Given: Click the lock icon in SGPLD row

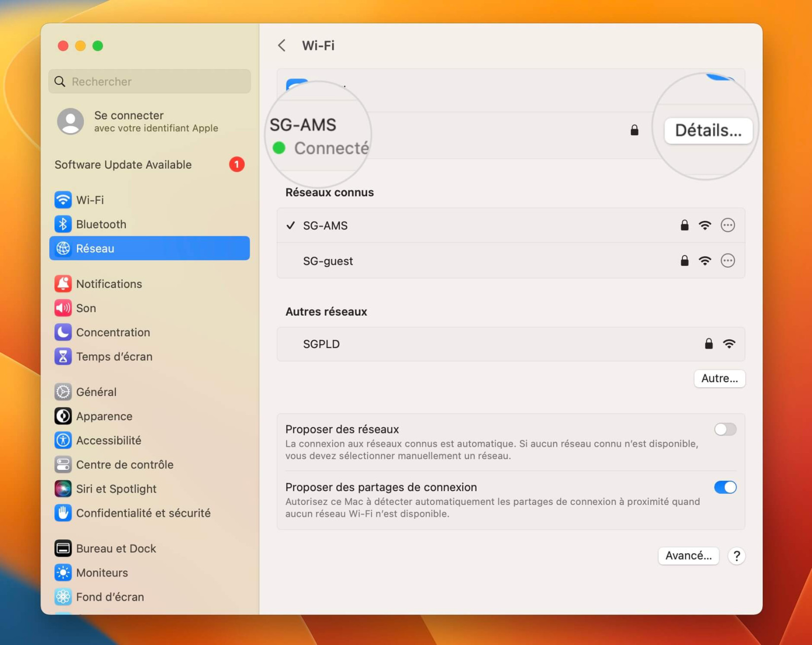Looking at the screenshot, I should coord(708,344).
